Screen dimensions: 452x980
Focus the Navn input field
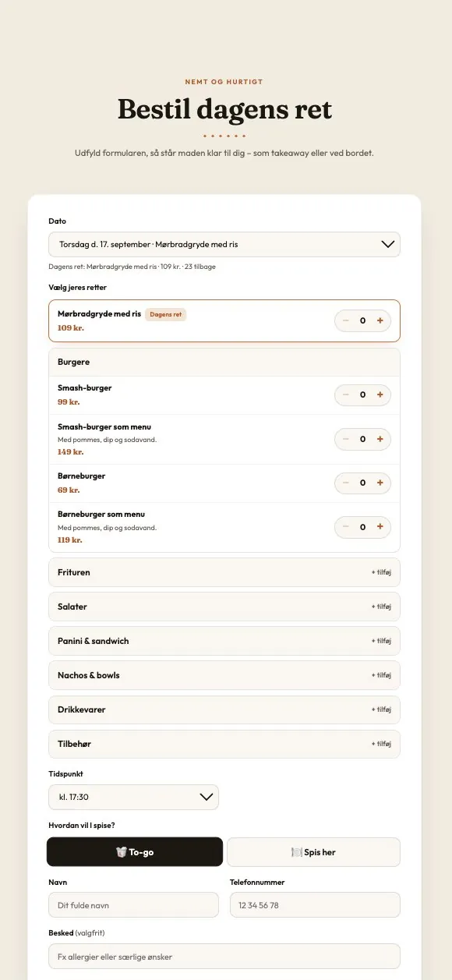pos(133,905)
